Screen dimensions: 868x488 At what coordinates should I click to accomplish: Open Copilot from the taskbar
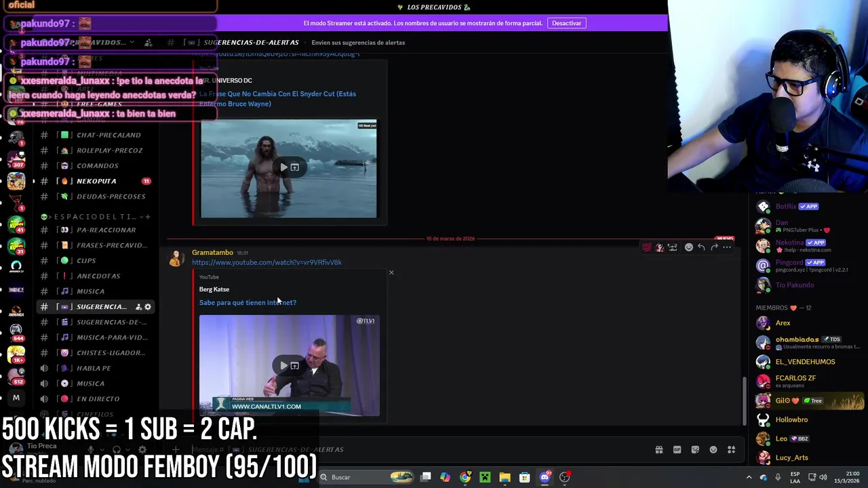445,477
